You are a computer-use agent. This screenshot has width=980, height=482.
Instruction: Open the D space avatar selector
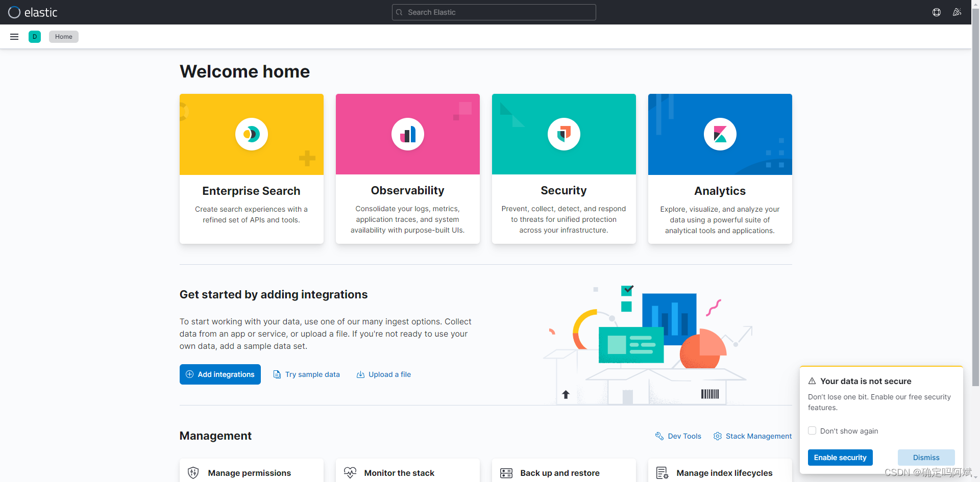click(x=35, y=37)
